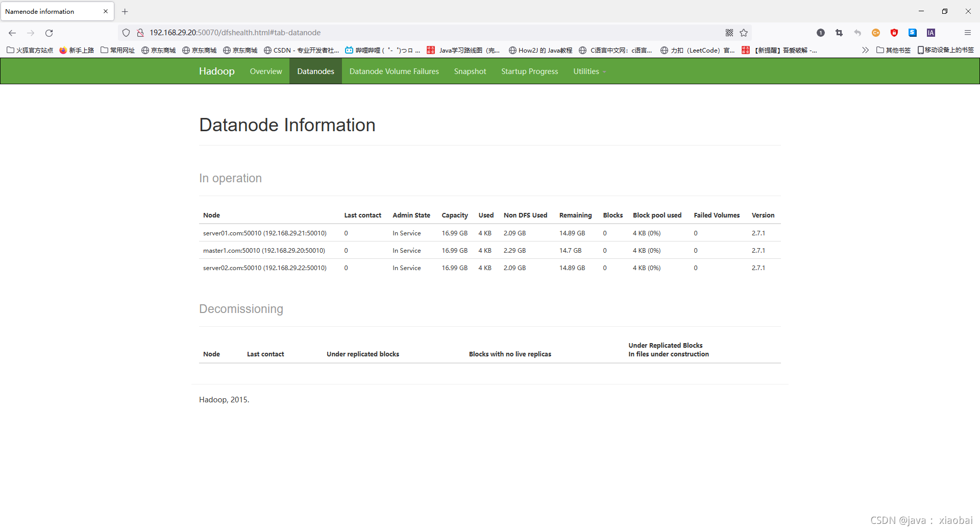Open the 火狐官方站点 bookmark folder
This screenshot has width=980, height=531.
pos(30,50)
